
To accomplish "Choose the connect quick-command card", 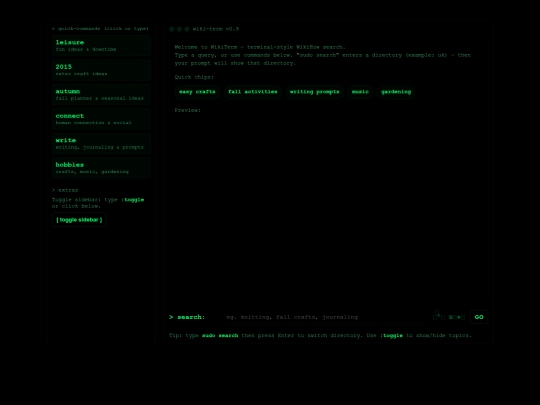I will click(101, 119).
